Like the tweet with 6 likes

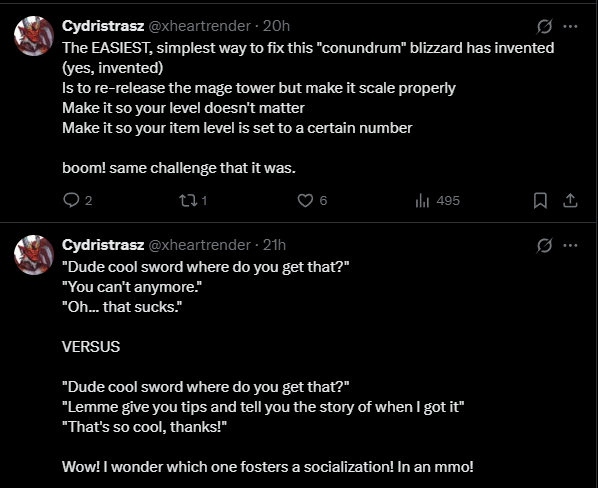[312, 200]
